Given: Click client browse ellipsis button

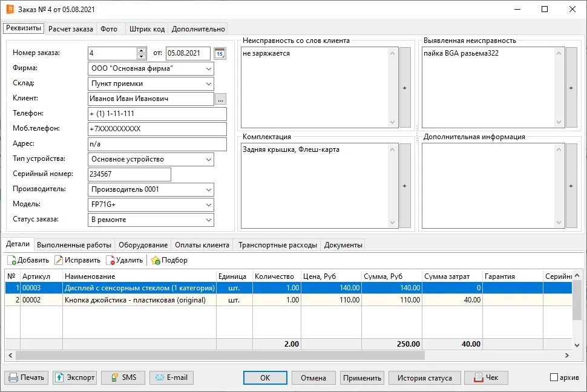Looking at the screenshot, I should point(220,99).
